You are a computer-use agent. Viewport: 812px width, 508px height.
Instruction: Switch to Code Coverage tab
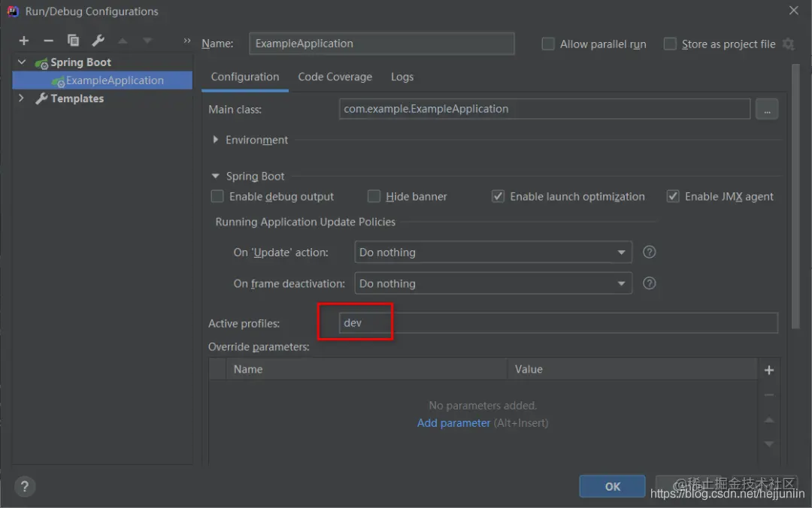335,77
